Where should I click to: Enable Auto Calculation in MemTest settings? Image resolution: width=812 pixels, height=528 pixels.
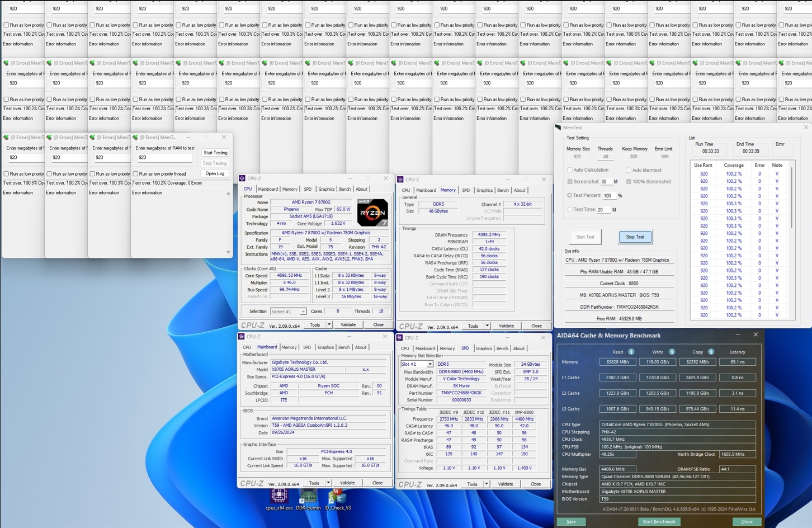pos(570,170)
